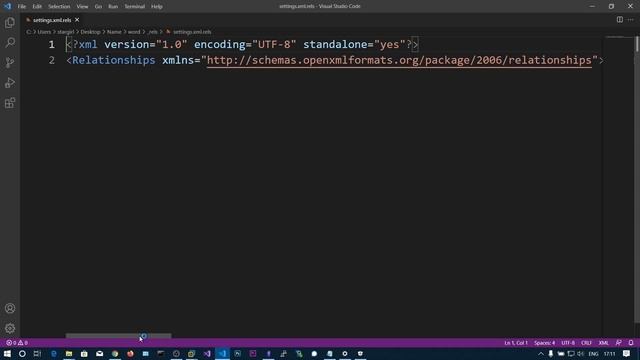The image size is (640, 360).
Task: Change XML language mode in status bar
Action: [x=604, y=343]
